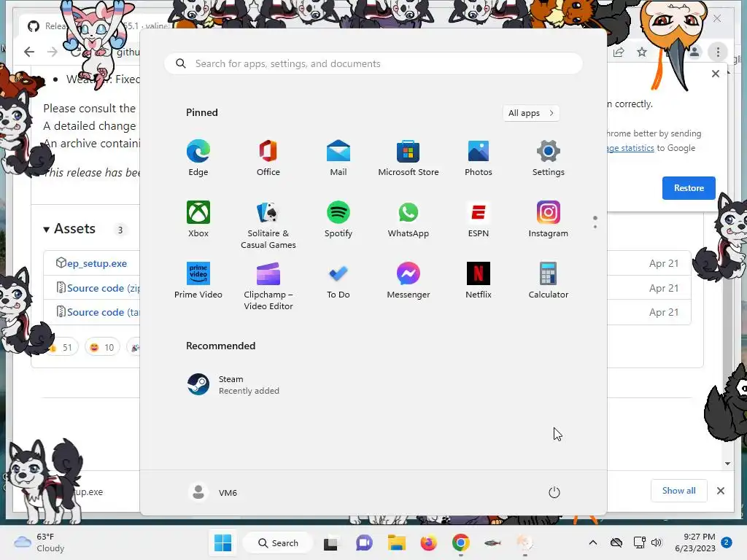This screenshot has width=747, height=560.
Task: Open Settings from pinned apps
Action: point(549,158)
